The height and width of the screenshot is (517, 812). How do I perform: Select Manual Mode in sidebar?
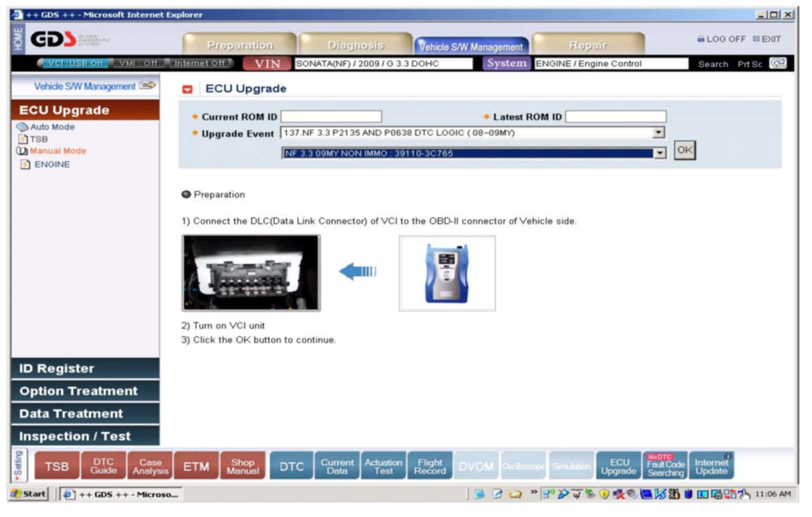(x=58, y=151)
